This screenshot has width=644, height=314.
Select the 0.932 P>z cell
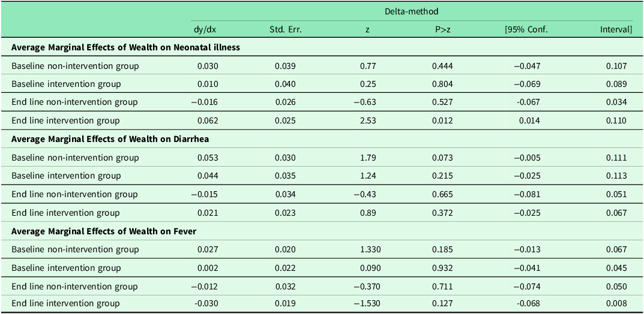point(442,268)
